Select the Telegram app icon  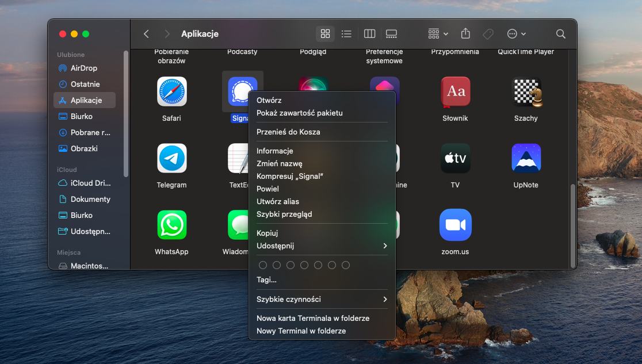click(172, 159)
